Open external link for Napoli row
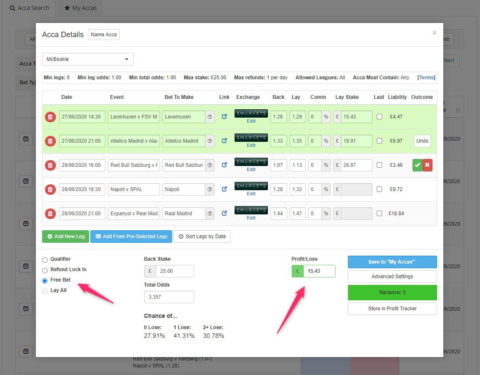The image size is (480, 375). click(x=224, y=189)
